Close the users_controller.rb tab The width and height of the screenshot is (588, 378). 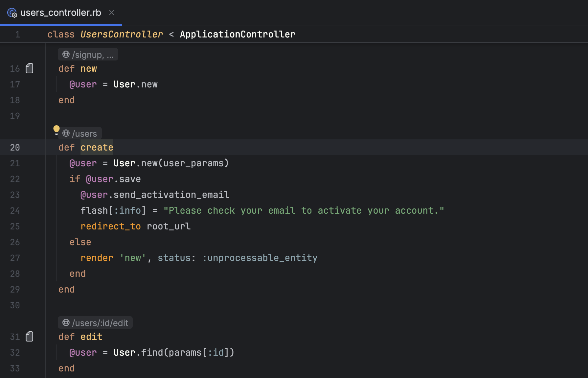(111, 13)
